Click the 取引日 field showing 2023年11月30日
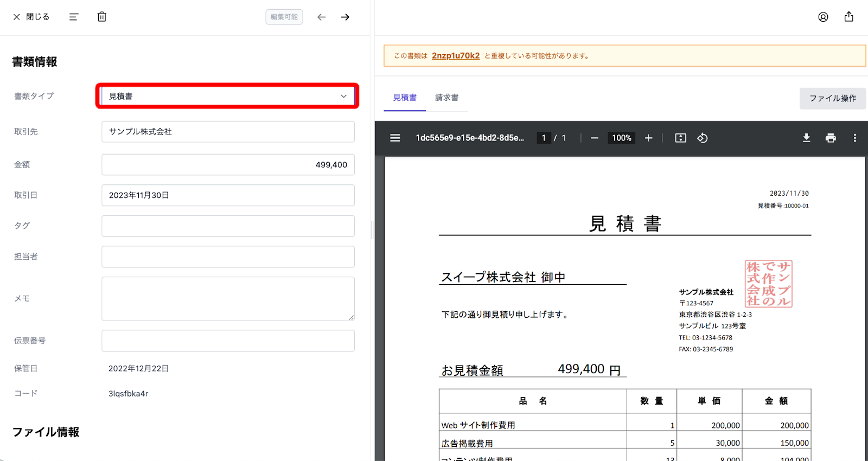This screenshot has width=868, height=461. point(228,195)
